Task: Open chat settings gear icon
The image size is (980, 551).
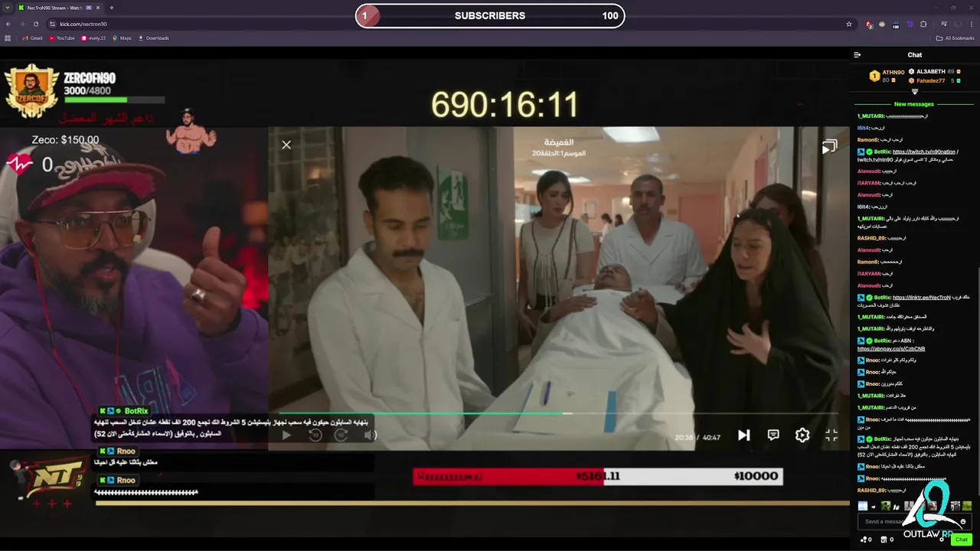Action: [x=942, y=540]
